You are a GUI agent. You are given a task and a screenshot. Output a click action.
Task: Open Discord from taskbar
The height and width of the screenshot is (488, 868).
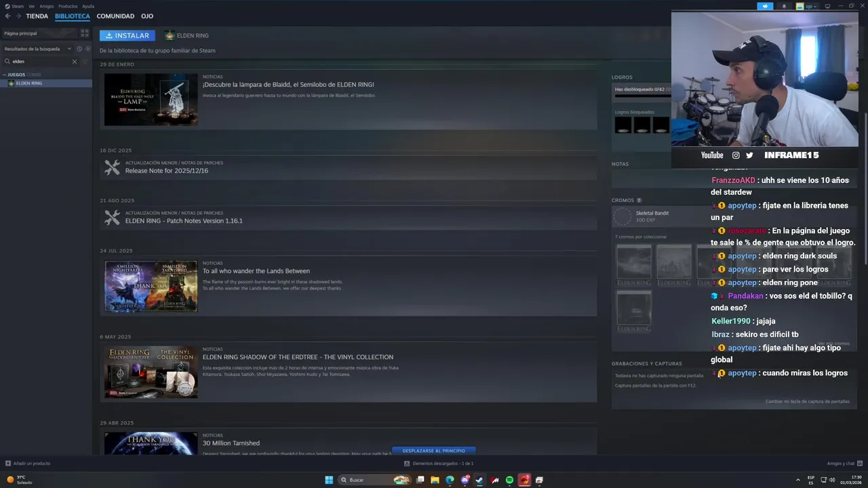point(465,480)
